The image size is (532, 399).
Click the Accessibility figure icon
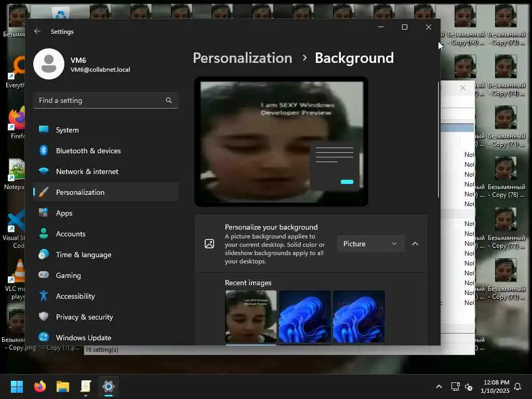(44, 296)
